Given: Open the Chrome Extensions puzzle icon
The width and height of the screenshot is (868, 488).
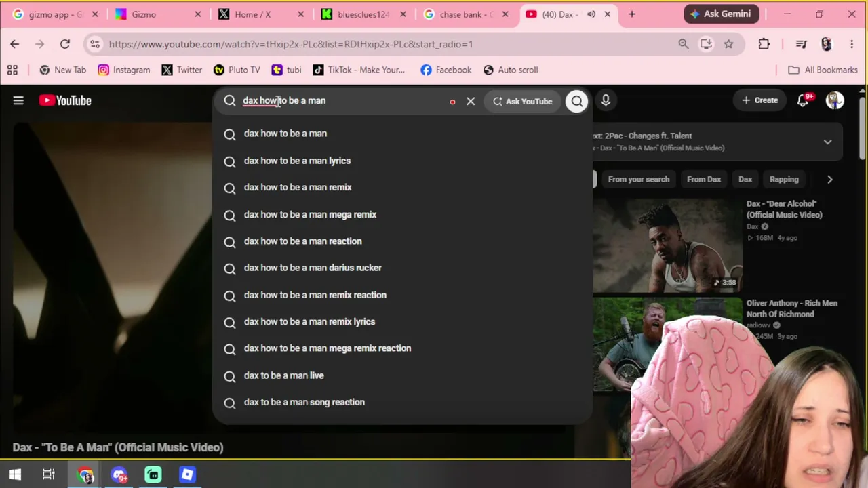Looking at the screenshot, I should [764, 44].
